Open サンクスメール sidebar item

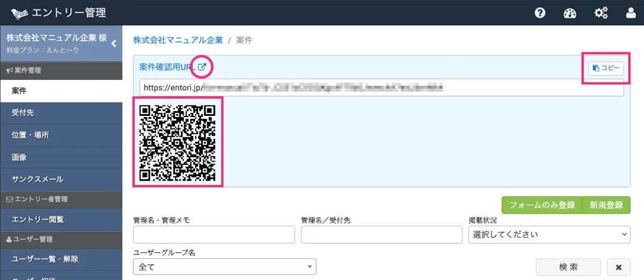coord(60,180)
